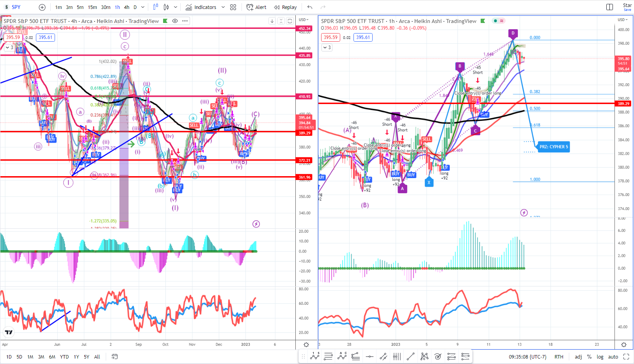This screenshot has height=364, width=634.
Task: Open chart settings gear on right chart
Action: point(624,345)
